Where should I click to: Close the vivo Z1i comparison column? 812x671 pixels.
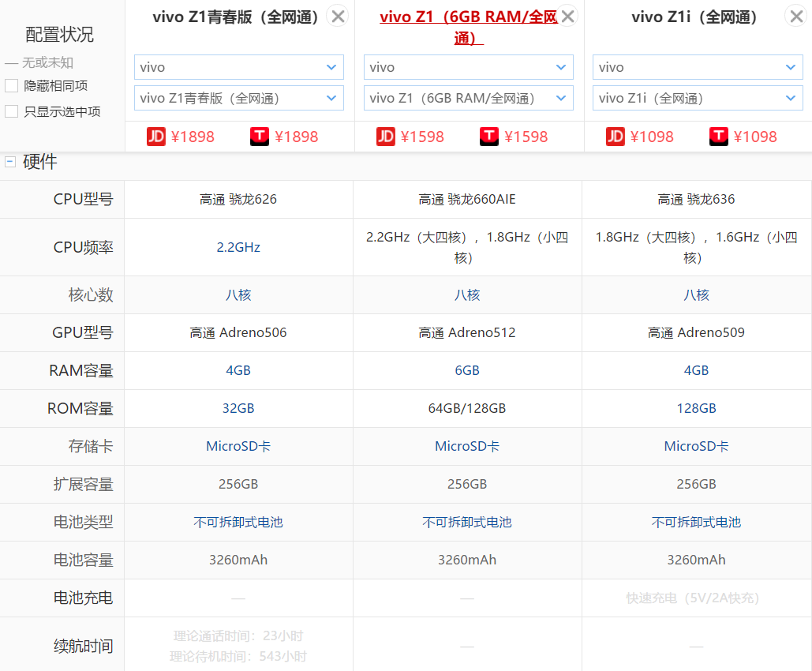[795, 15]
